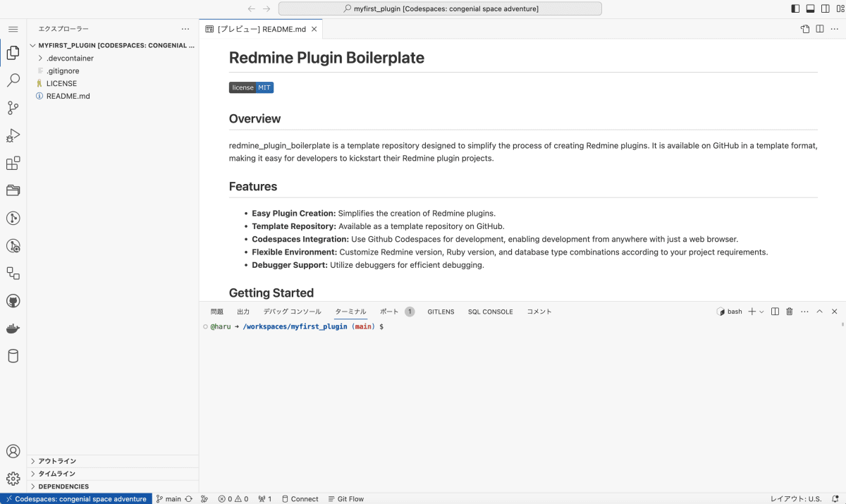
Task: Click the Codespaces remote indicator in status bar
Action: (76, 498)
